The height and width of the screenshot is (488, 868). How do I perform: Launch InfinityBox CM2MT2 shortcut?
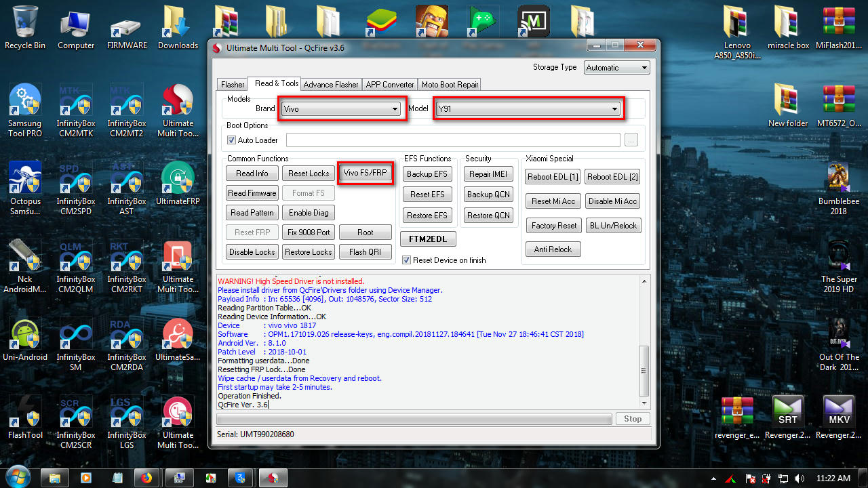127,110
